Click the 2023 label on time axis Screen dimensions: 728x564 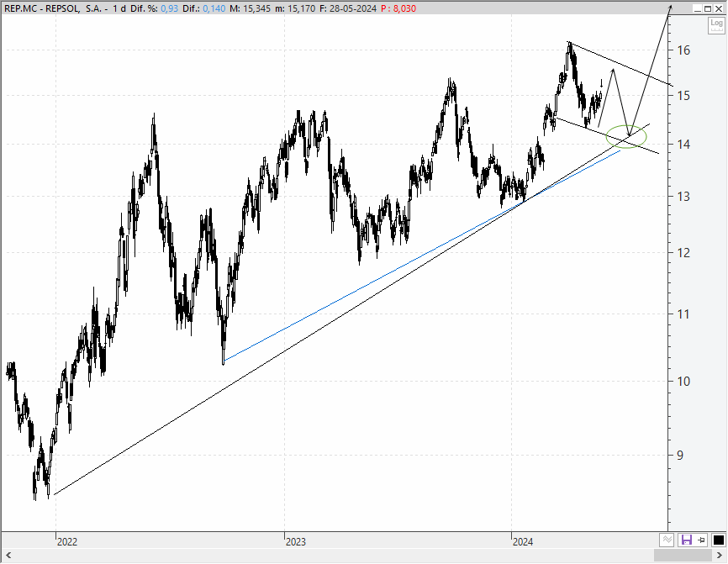[x=296, y=541]
